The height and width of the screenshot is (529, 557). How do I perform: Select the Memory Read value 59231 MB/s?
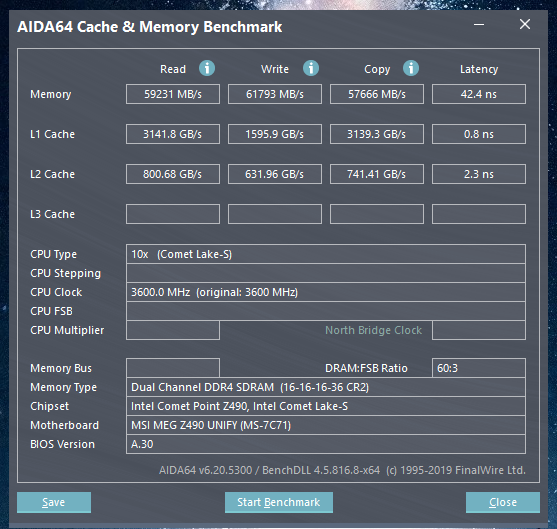(173, 94)
